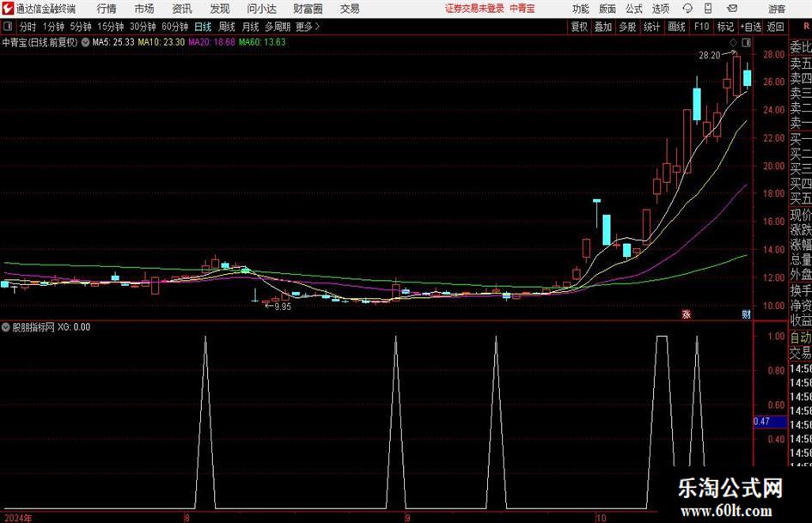Open the mobile phone icon

[708, 9]
